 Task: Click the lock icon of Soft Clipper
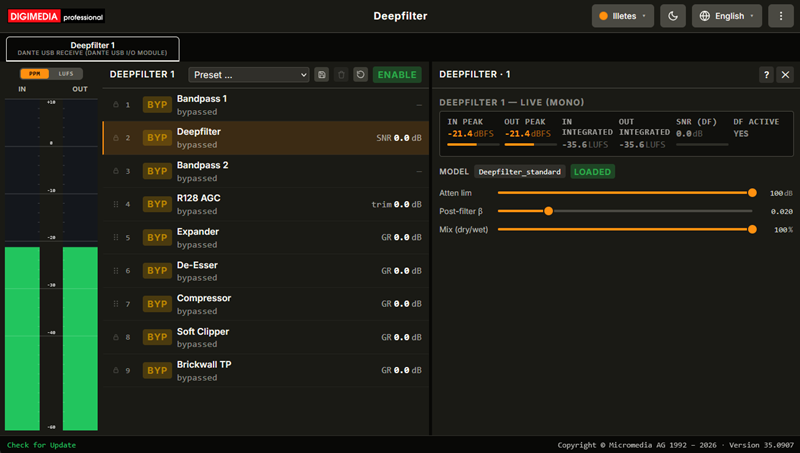point(116,337)
